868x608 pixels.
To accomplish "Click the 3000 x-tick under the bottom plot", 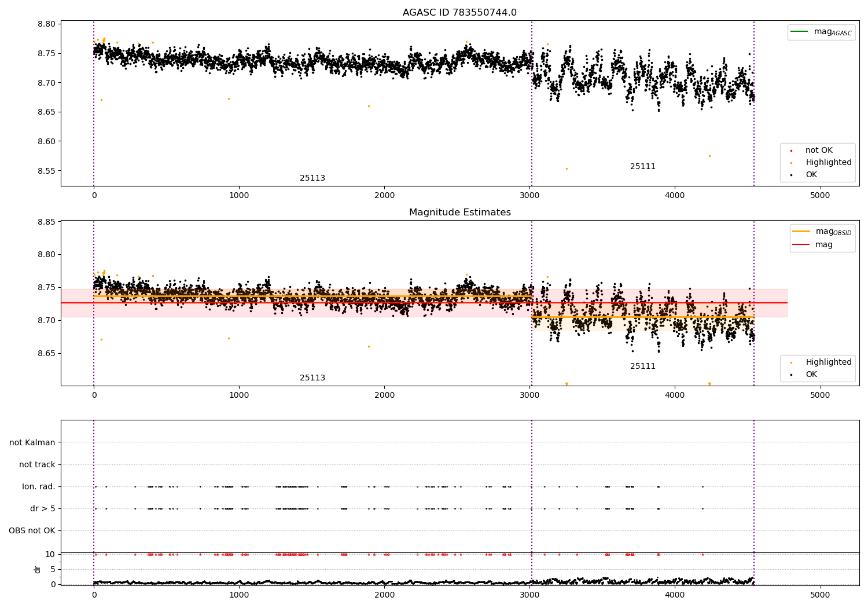I will coord(529,595).
